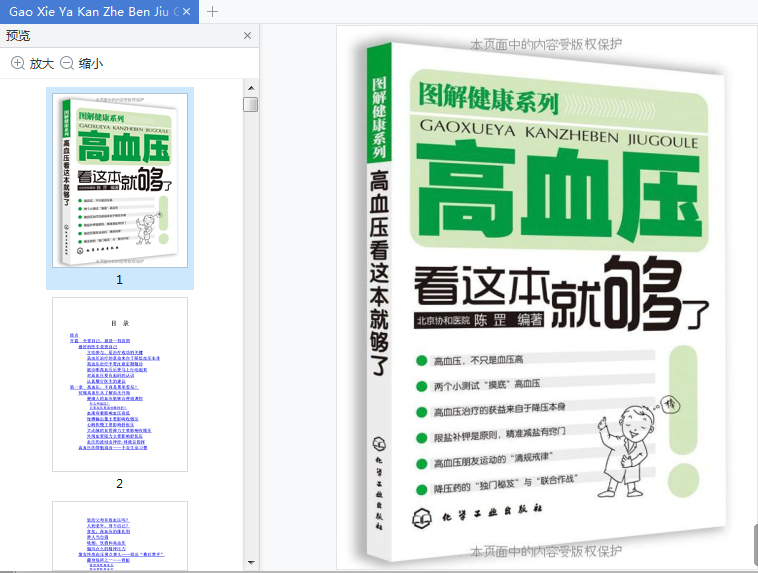The height and width of the screenshot is (573, 758).
Task: Click the 缩小 zoom-out magnifier icon
Action: (x=67, y=63)
